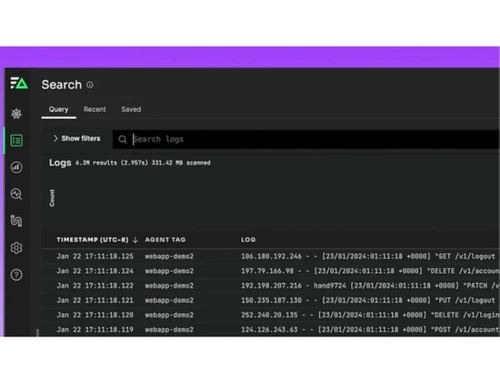Image resolution: width=500 pixels, height=375 pixels.
Task: Click the TIMESTAMP (UTC-8) column header
Action: click(92, 240)
